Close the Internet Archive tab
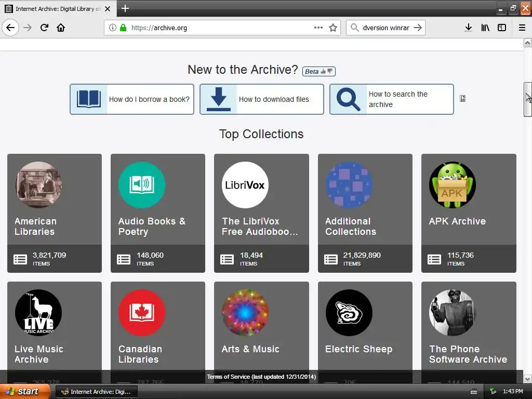Screen dimensions: 532x399 [108, 9]
